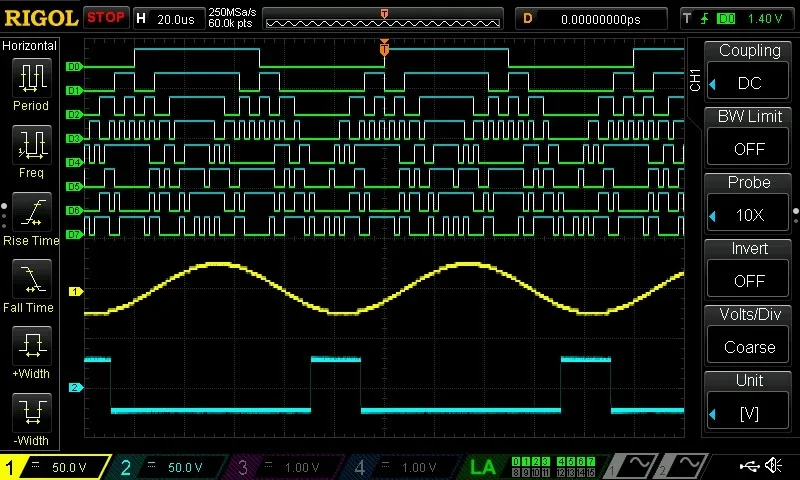Pick the -Width measurement icon

coord(30,416)
